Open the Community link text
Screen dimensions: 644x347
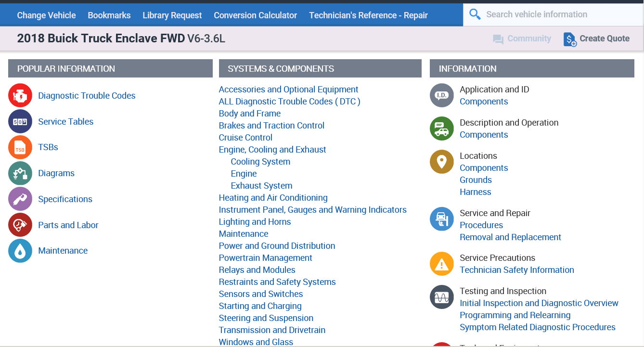click(529, 39)
